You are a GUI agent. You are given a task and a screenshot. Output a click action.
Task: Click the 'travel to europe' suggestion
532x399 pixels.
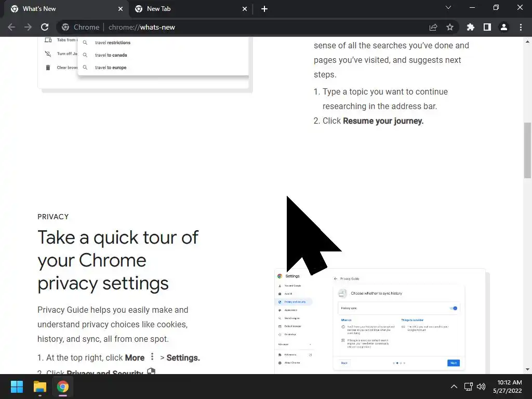pos(111,68)
